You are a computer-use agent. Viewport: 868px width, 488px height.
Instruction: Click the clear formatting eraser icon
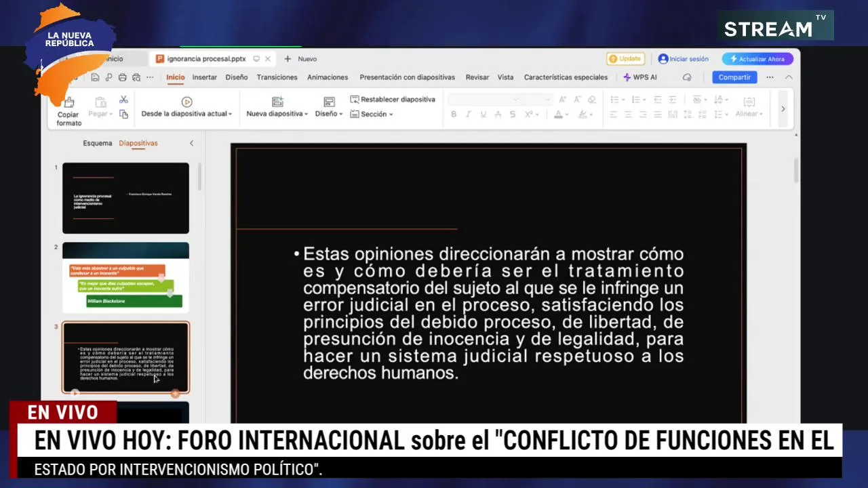pos(591,100)
